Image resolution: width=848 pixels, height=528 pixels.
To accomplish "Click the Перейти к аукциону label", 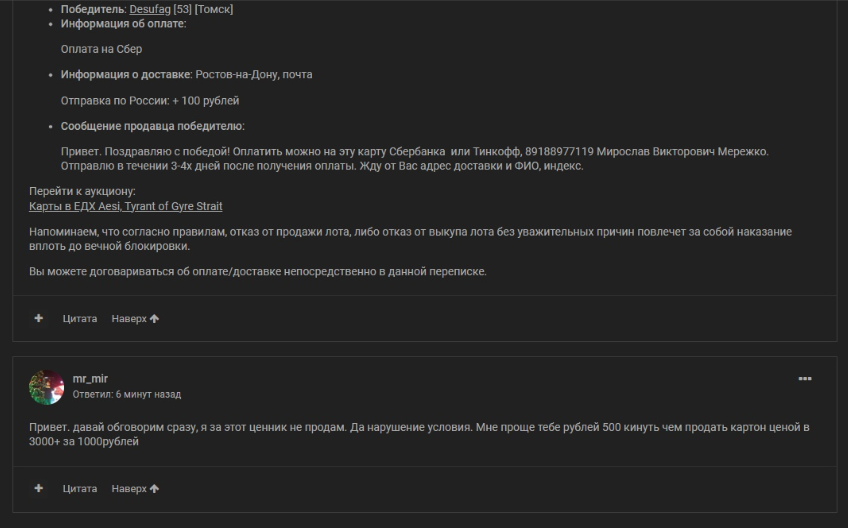I will point(83,191).
